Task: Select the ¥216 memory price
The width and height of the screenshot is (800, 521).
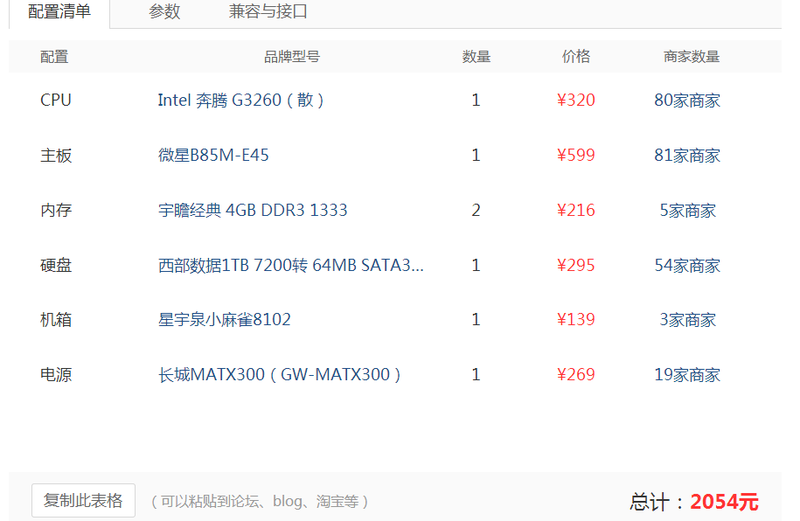Action: click(576, 210)
